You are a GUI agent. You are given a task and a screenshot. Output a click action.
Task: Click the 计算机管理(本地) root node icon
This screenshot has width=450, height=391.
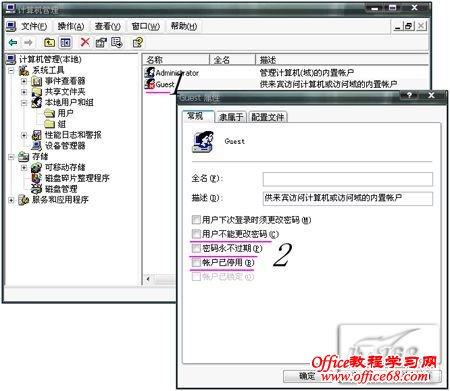(x=11, y=59)
